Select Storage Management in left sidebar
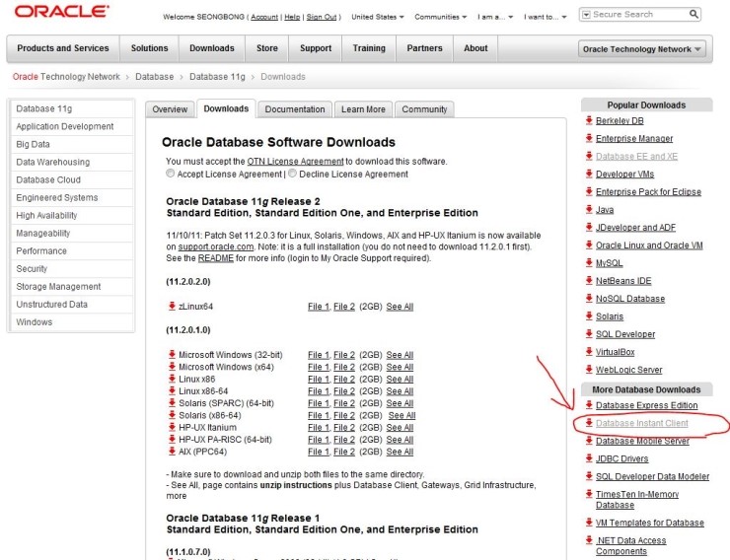Viewport: 730px width, 560px height. 72,287
